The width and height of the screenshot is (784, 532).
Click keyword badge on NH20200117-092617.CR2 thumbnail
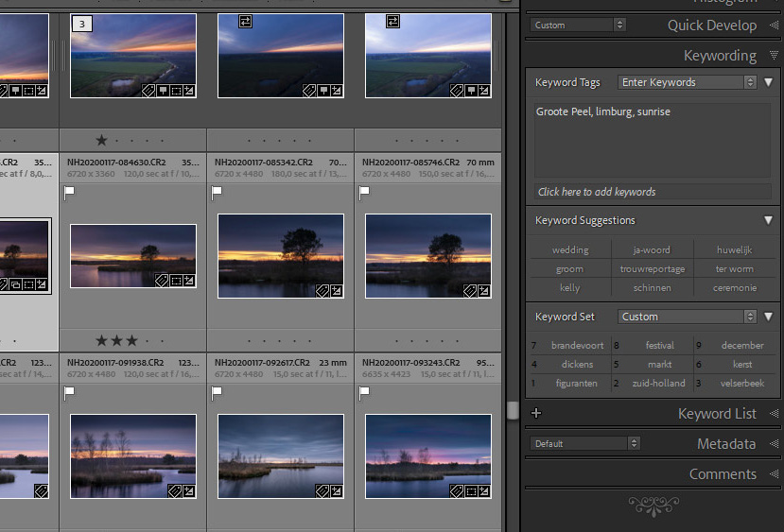point(322,491)
